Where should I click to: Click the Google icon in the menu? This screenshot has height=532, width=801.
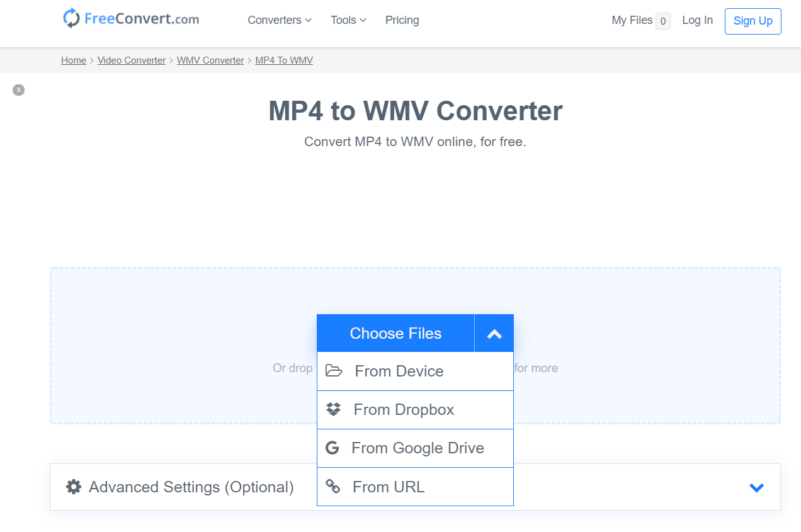pos(332,448)
